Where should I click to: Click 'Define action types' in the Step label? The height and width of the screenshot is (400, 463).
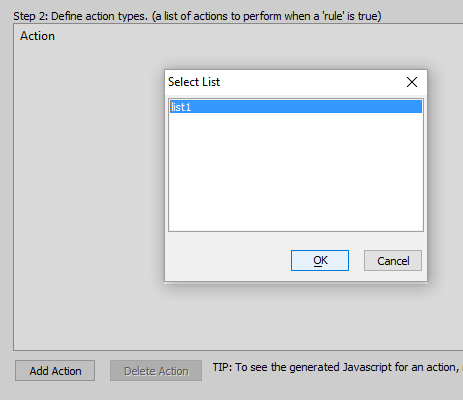pos(99,16)
